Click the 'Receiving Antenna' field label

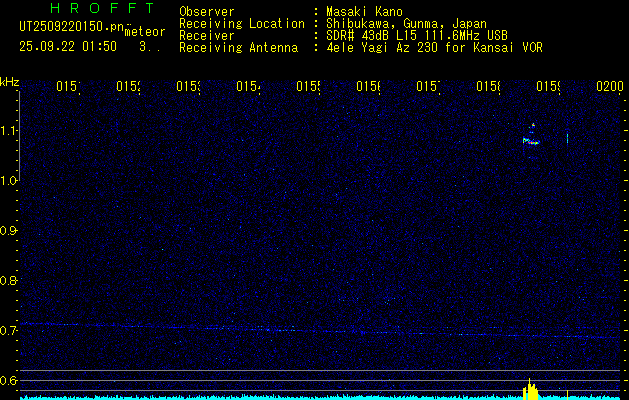pos(238,47)
